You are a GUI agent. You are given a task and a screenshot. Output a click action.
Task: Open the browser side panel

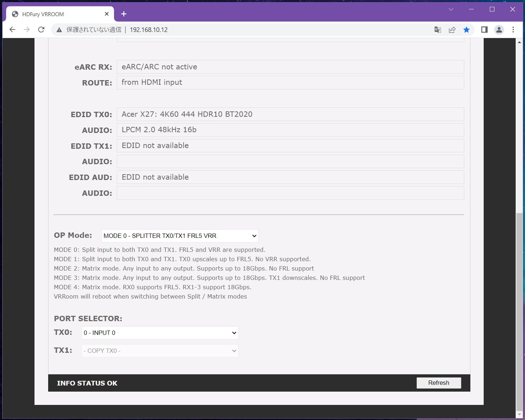(484, 29)
